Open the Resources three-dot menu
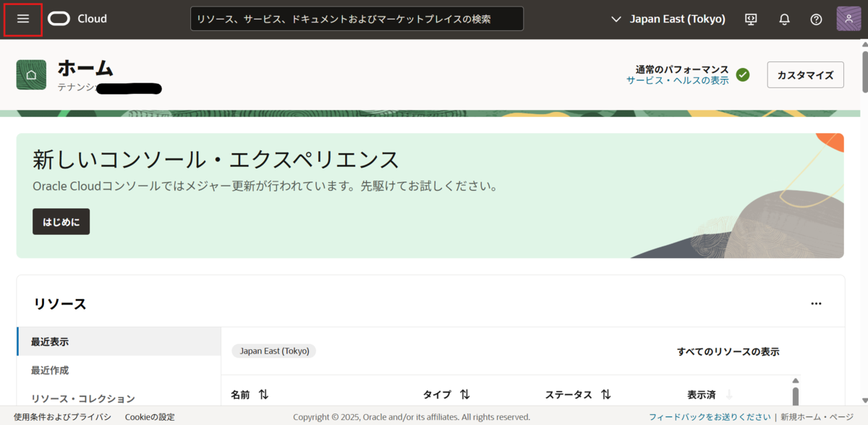868x425 pixels. pos(816,304)
